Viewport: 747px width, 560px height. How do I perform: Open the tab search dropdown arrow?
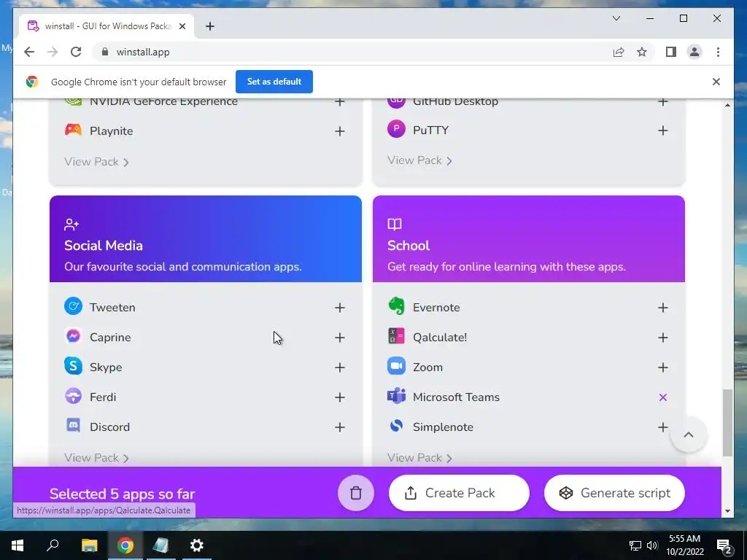[616, 18]
